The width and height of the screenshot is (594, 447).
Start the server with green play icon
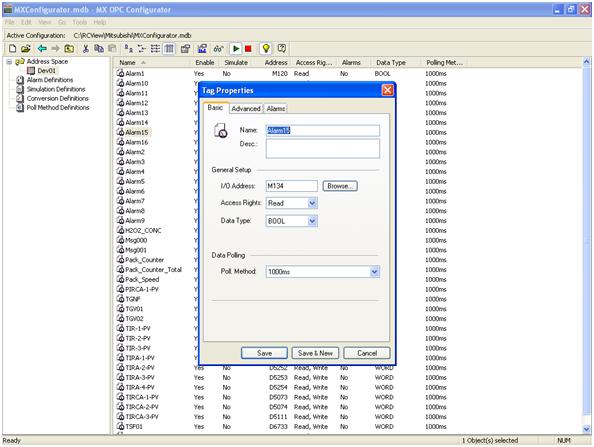pyautogui.click(x=236, y=48)
